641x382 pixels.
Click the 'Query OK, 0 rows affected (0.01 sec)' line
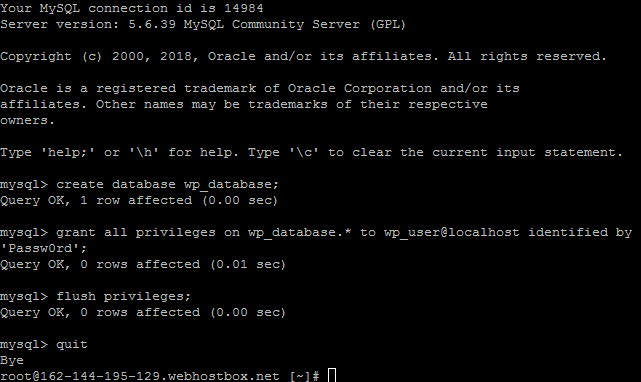[143, 264]
